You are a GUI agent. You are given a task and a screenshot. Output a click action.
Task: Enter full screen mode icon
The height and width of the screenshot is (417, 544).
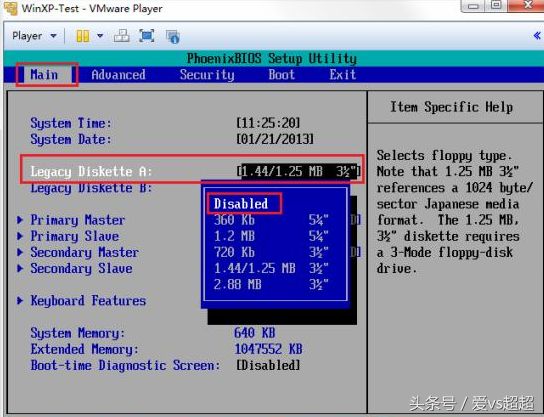(x=146, y=36)
